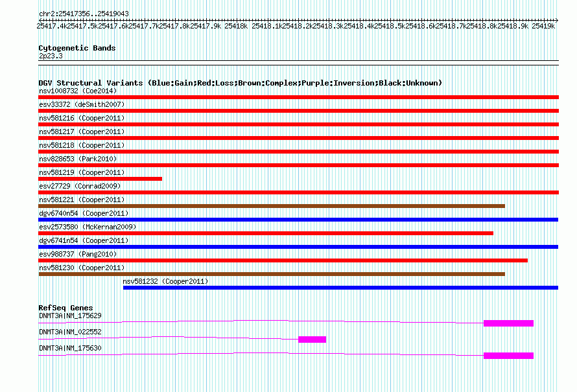Viewport: 577px width, 392px height.
Task: Select the blue gain bar under dgv6740n54
Action: [x=298, y=220]
